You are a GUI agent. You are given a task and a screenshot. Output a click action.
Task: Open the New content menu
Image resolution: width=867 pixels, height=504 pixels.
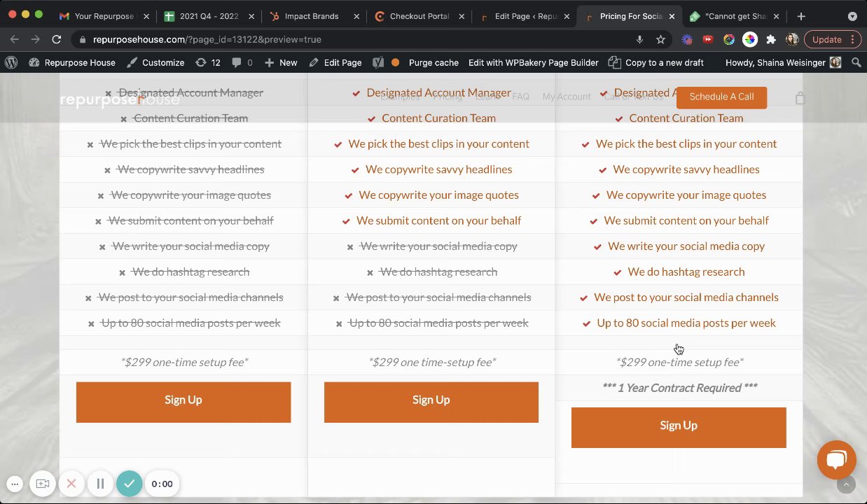coord(281,62)
